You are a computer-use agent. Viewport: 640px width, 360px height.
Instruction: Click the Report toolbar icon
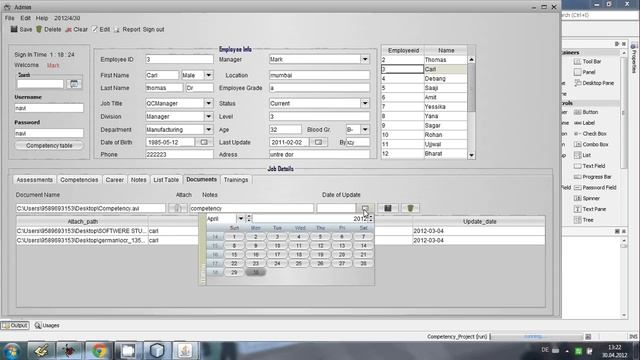117,29
